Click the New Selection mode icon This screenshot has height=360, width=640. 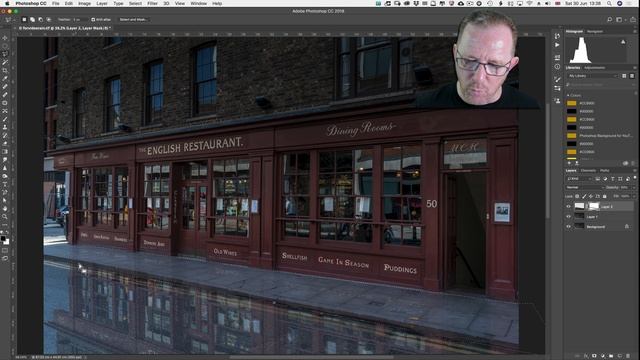[24, 20]
